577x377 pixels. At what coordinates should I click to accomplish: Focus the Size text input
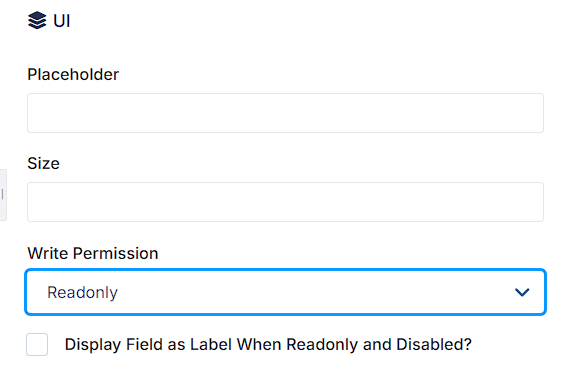coord(285,202)
